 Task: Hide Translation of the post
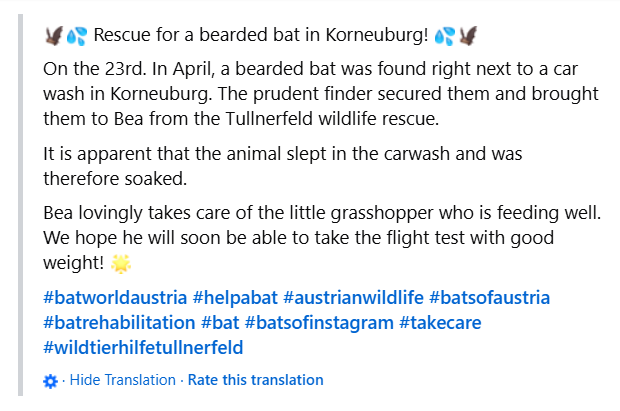[x=123, y=380]
